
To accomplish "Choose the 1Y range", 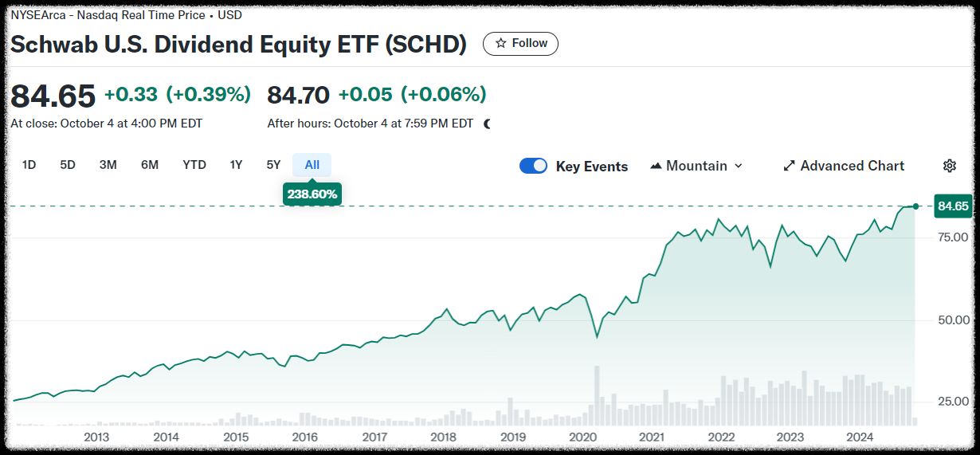I will click(236, 165).
